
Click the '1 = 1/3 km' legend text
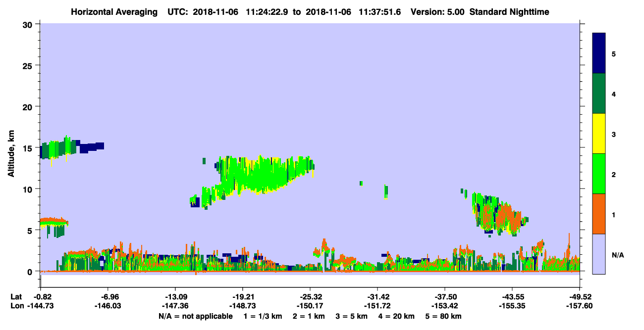pos(263,316)
